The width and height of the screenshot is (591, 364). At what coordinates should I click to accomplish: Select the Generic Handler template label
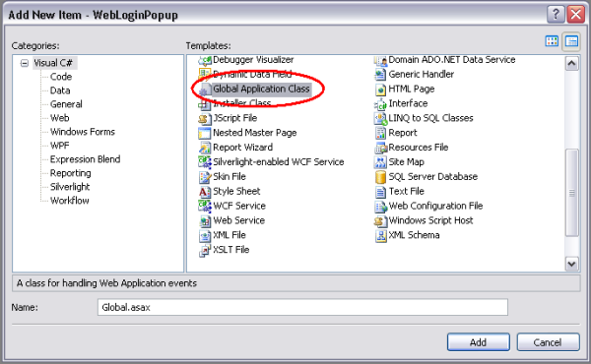tap(421, 74)
